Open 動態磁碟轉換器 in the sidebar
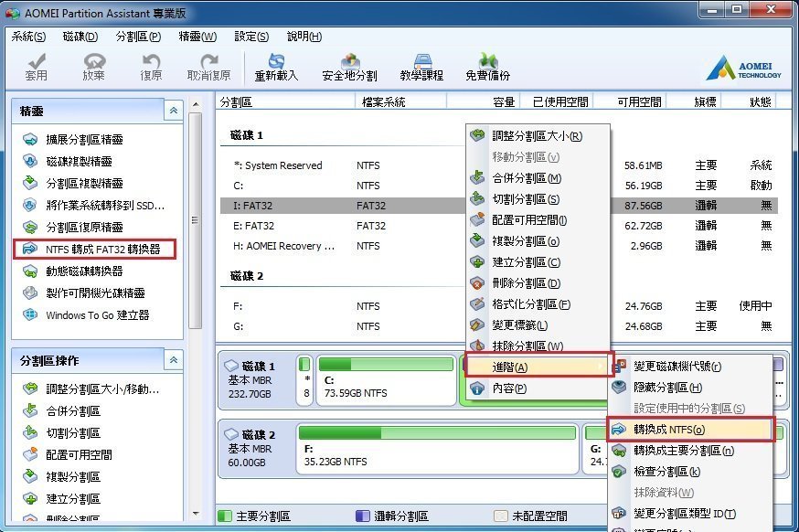The image size is (799, 532). [73, 271]
